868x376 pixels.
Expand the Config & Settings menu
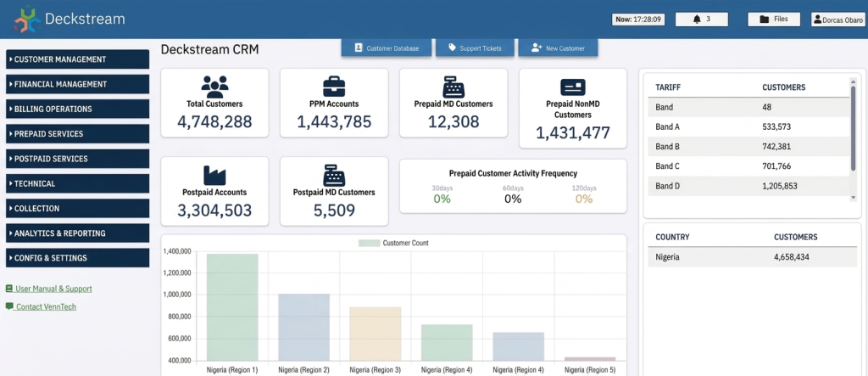coord(77,258)
